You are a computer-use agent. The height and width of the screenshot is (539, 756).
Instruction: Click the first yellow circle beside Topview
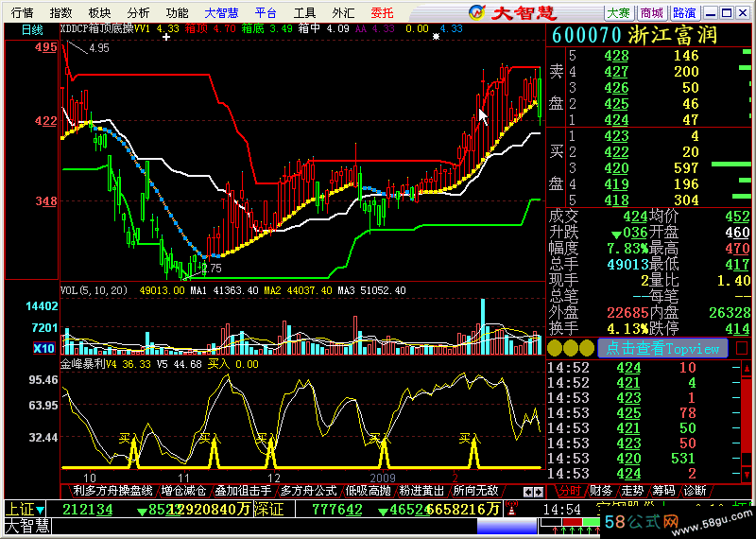click(x=555, y=348)
